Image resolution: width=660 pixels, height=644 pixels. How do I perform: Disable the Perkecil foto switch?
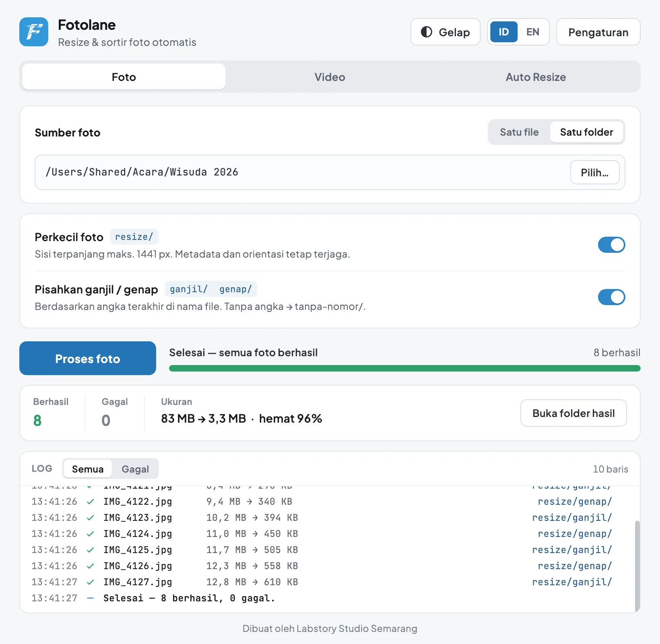(x=612, y=245)
